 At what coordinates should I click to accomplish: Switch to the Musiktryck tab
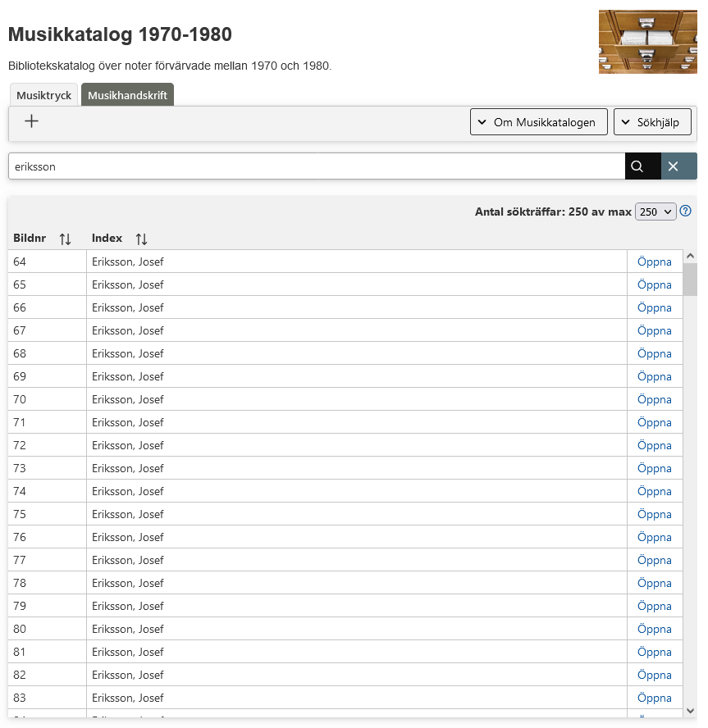(44, 95)
